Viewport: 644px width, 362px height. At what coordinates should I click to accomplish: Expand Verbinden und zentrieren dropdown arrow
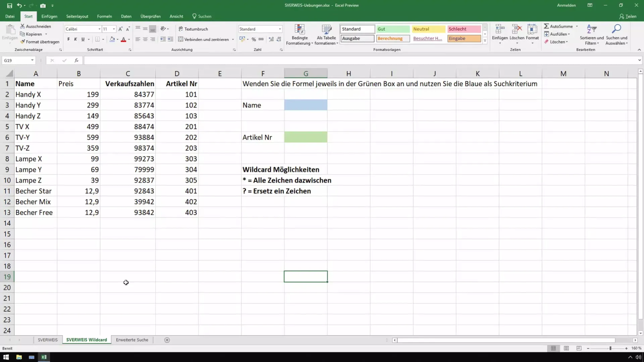pos(233,39)
